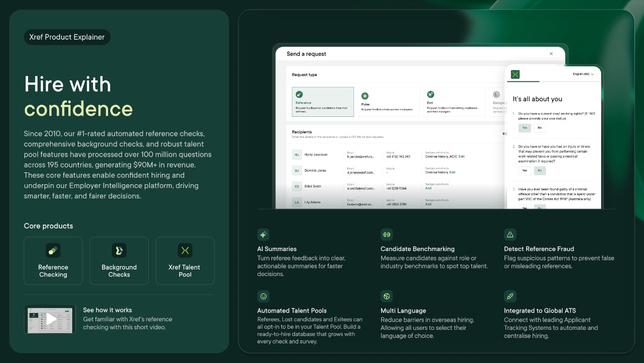Click the Detect Reference Fraud warning icon
The width and height of the screenshot is (644, 363).
[x=510, y=234]
